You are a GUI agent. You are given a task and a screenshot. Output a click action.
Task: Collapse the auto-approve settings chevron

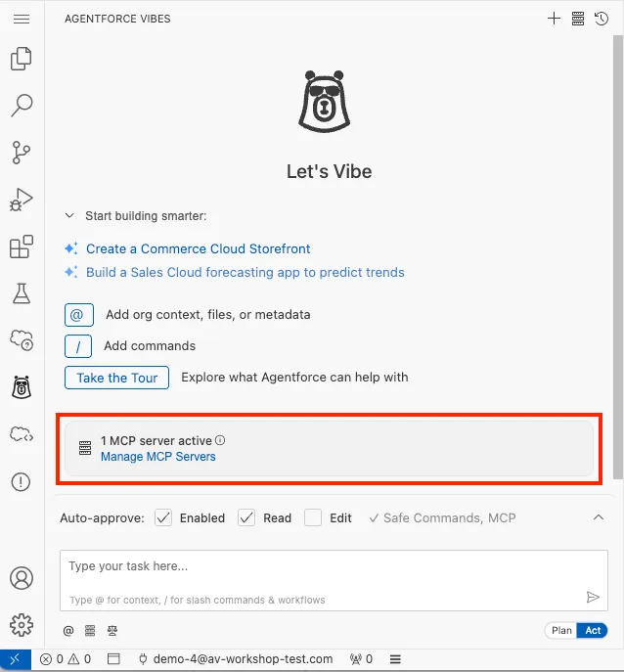pyautogui.click(x=599, y=517)
